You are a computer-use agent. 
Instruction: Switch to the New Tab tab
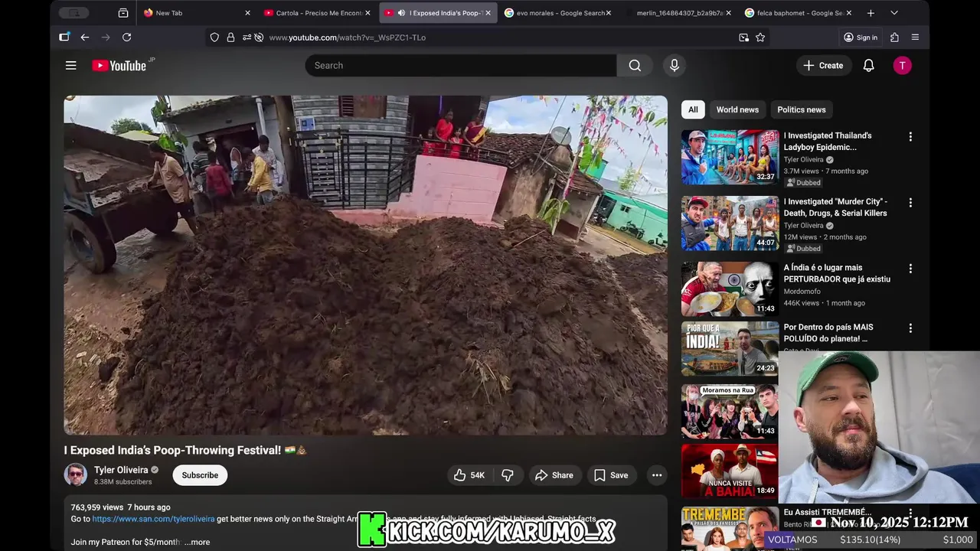pyautogui.click(x=197, y=13)
